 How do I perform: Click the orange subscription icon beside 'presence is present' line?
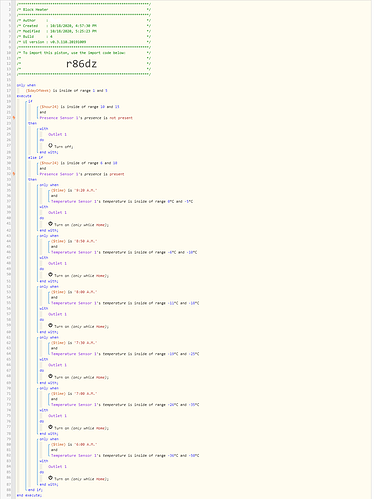14,174
